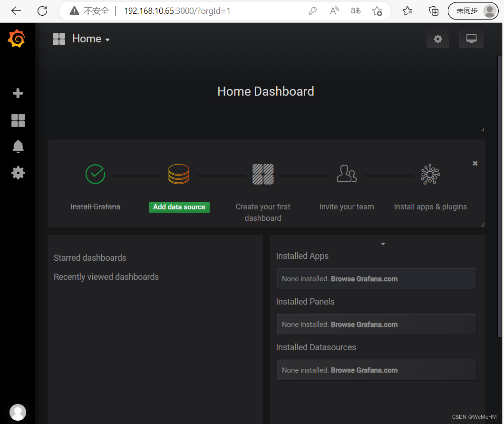Open the Configuration gear in sidebar
The height and width of the screenshot is (424, 504).
click(x=18, y=173)
